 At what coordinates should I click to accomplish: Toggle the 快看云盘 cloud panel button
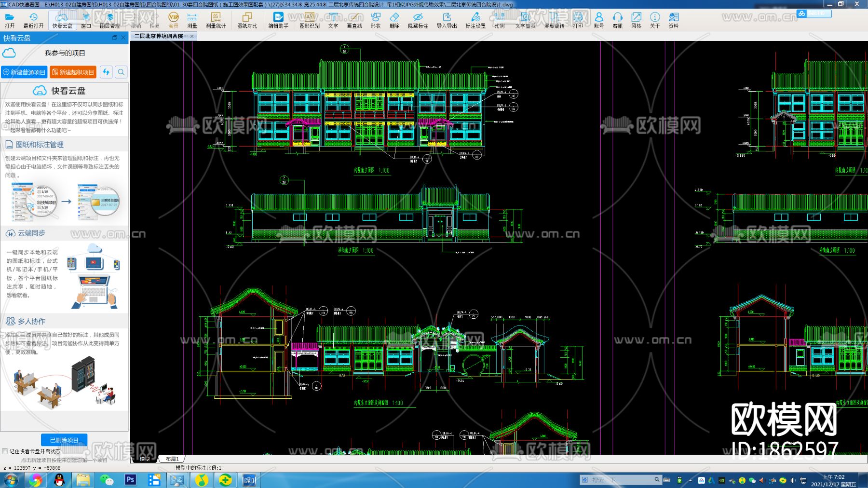pyautogui.click(x=62, y=20)
